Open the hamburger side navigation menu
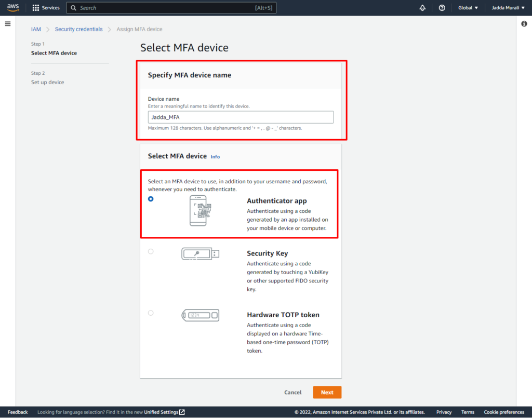Image resolution: width=532 pixels, height=418 pixels. point(8,24)
